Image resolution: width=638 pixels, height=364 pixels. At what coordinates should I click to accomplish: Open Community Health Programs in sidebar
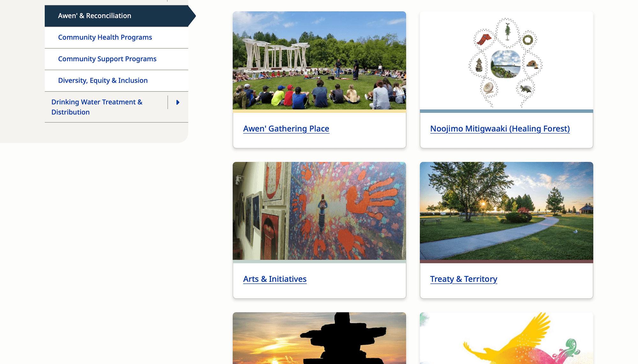tap(105, 37)
